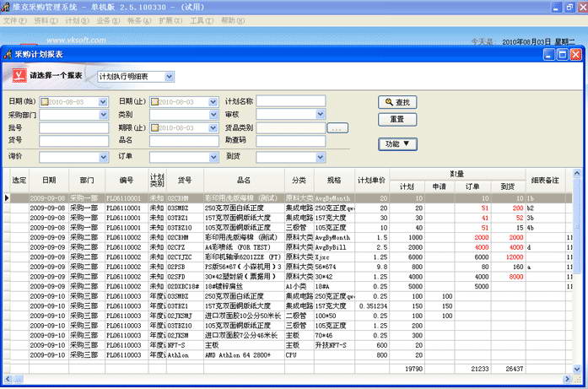This screenshot has width=588, height=389.
Task: Click the cell 02PSB in 货号 column
Action: [185, 267]
